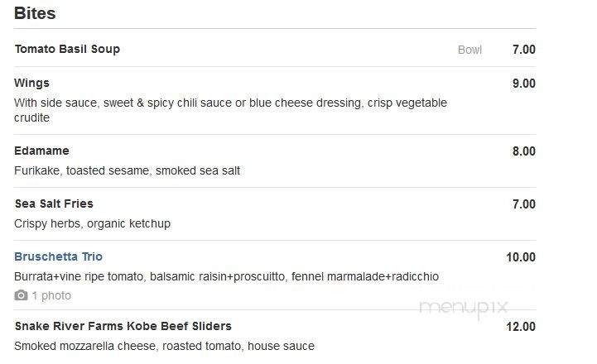The image size is (597, 364).
Task: Click the Wings menu item title
Action: point(31,83)
